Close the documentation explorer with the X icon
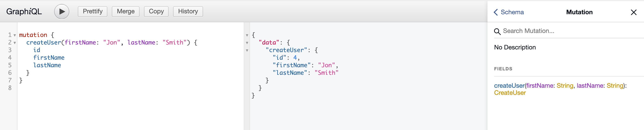This screenshot has height=130, width=644. pos(634,12)
